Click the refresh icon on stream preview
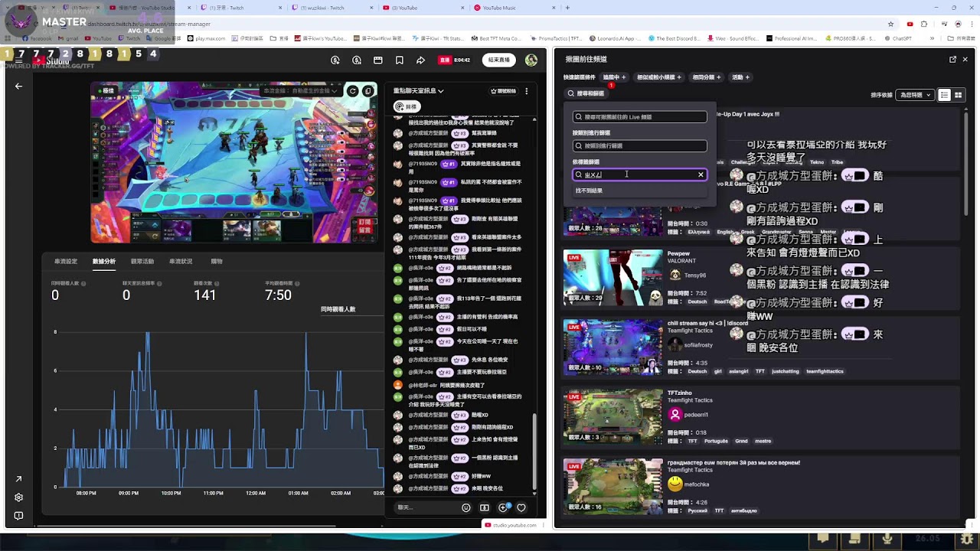 353,91
